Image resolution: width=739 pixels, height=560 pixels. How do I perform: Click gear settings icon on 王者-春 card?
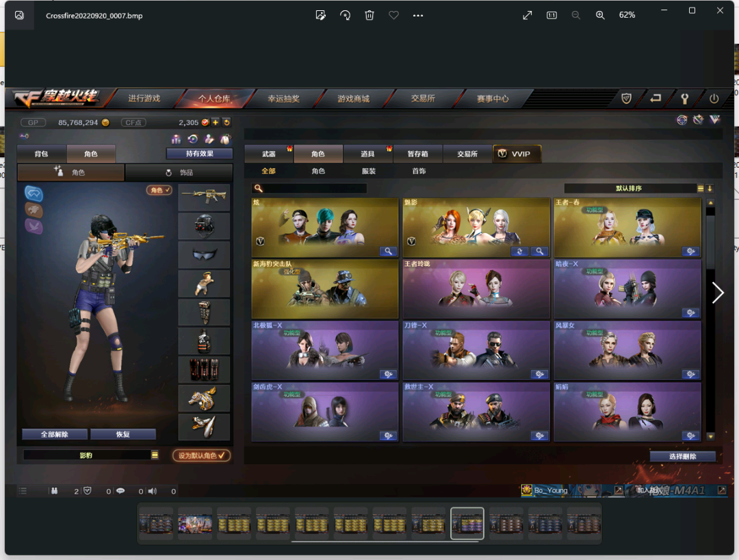click(x=691, y=251)
